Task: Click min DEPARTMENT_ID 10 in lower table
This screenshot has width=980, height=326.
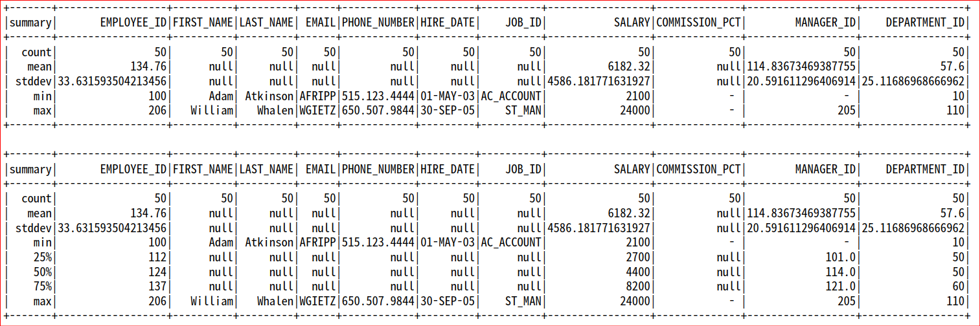Action: point(960,243)
